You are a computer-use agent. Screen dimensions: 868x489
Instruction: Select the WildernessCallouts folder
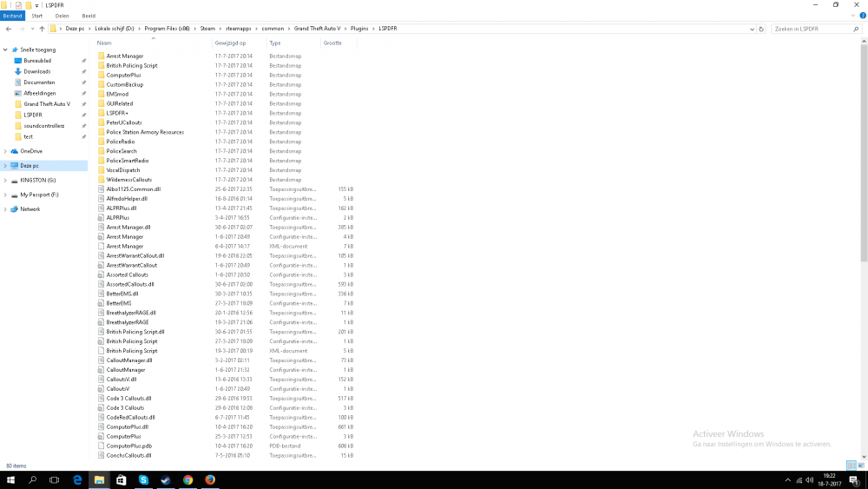[129, 180]
